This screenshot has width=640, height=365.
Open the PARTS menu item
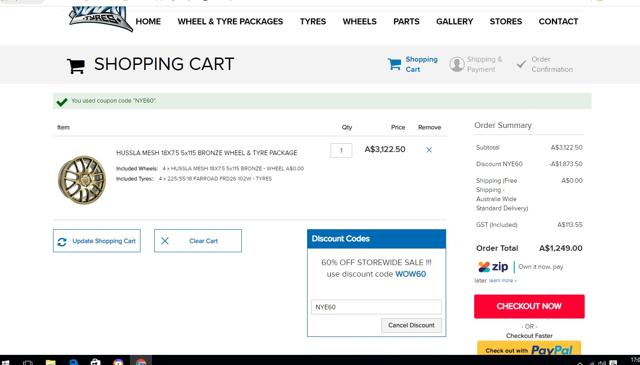(406, 22)
